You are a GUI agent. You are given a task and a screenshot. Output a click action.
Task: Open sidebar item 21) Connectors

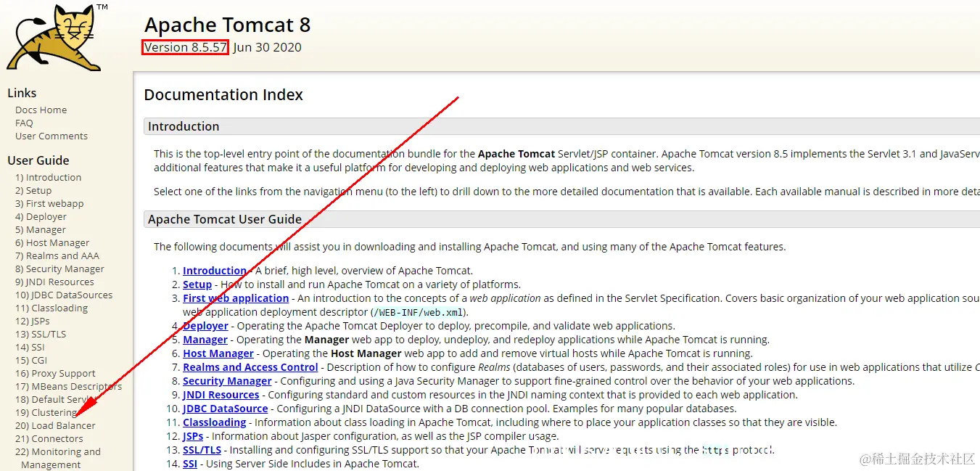[x=49, y=439]
